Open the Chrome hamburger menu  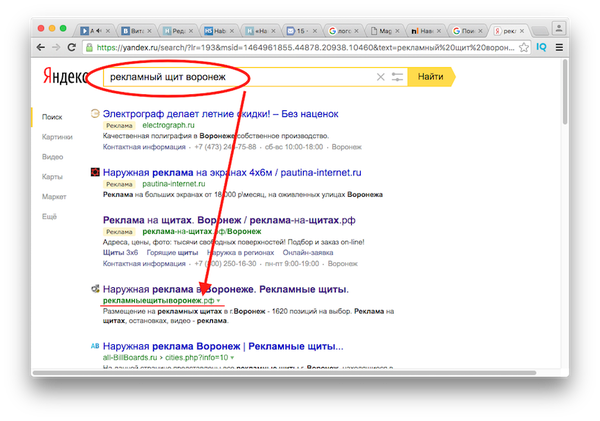click(559, 47)
